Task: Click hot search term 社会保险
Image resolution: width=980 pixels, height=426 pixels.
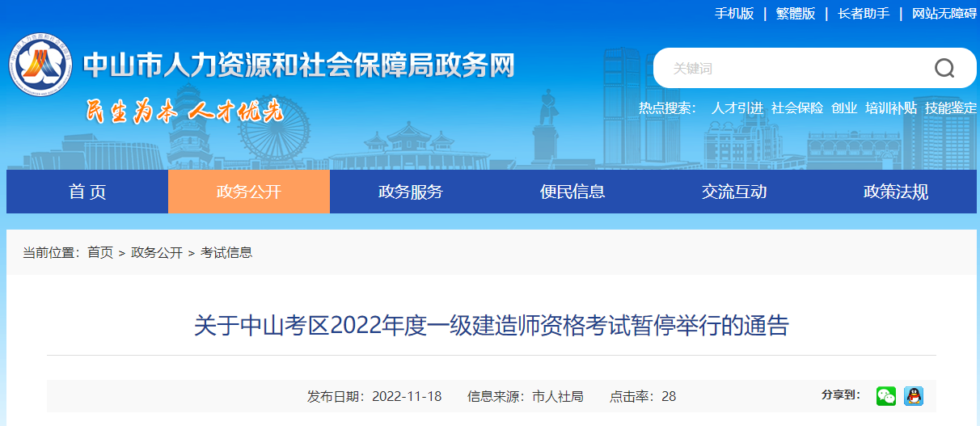Action: coord(796,108)
